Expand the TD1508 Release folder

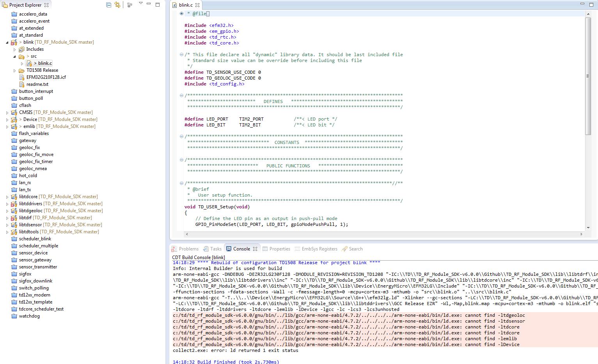click(14, 71)
